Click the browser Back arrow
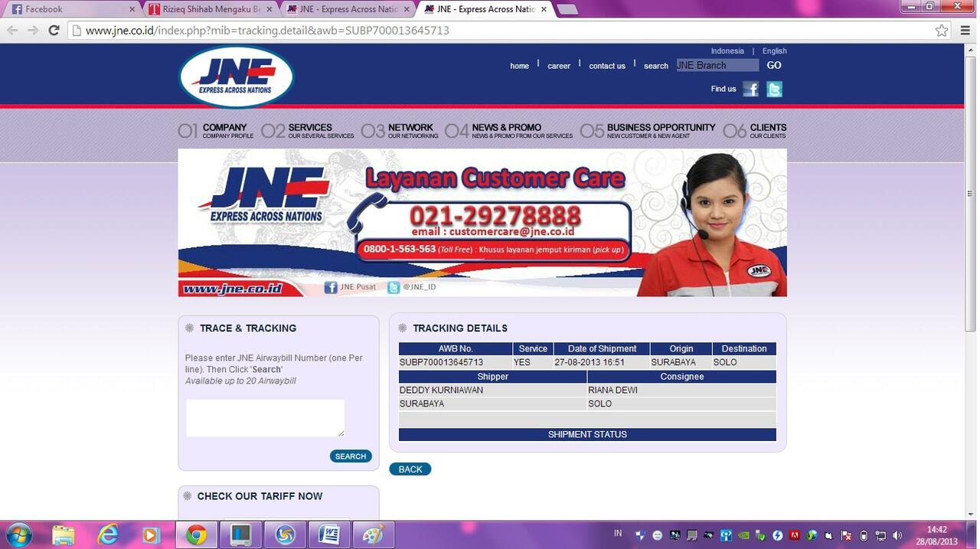 pyautogui.click(x=12, y=31)
